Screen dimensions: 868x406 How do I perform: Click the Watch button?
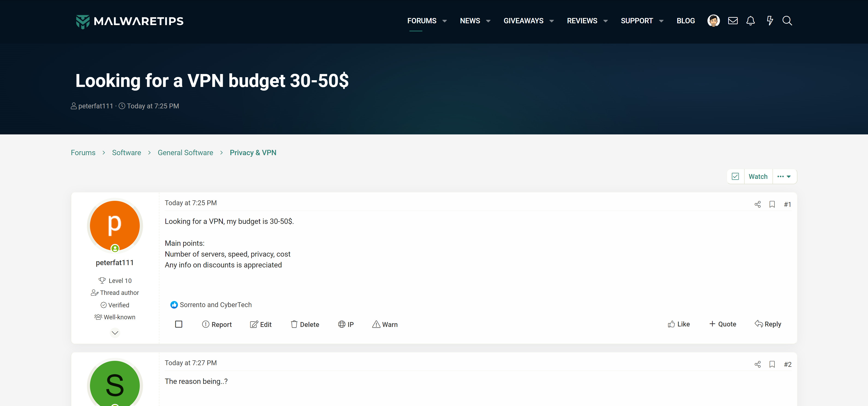tap(758, 176)
